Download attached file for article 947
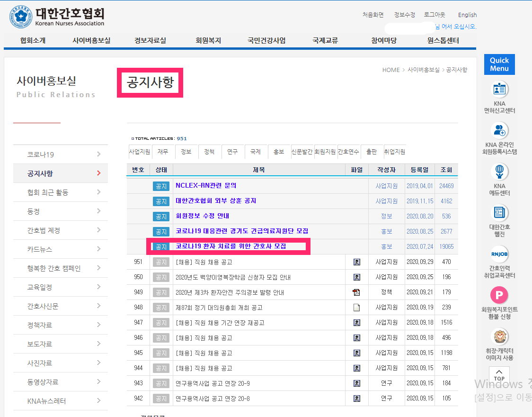The height and width of the screenshot is (417, 532). click(356, 323)
